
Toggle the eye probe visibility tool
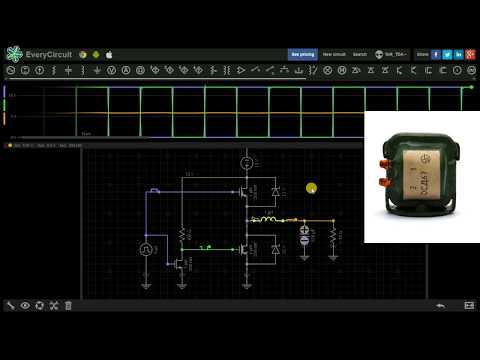[25, 305]
